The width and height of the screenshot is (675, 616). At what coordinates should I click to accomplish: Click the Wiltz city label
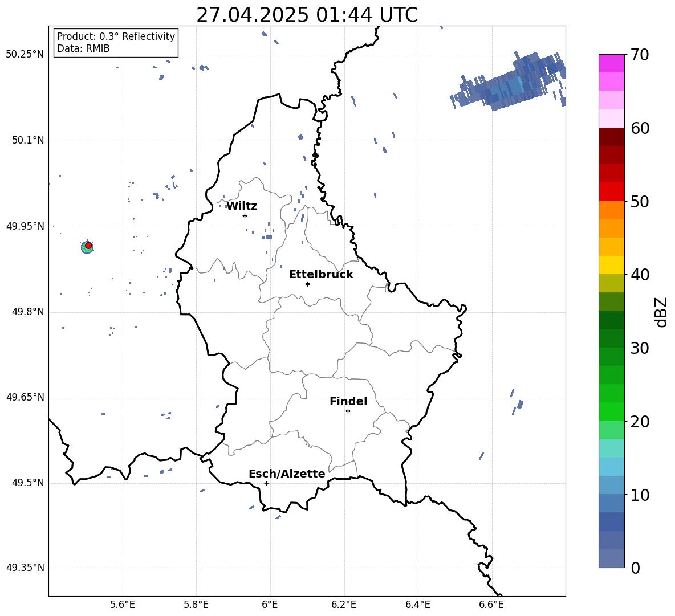click(x=242, y=206)
